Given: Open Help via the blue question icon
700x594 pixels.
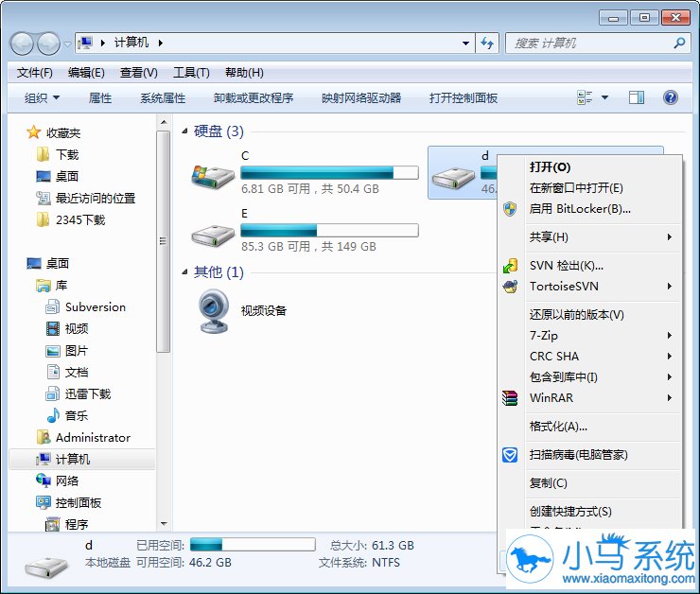Looking at the screenshot, I should click(x=671, y=97).
